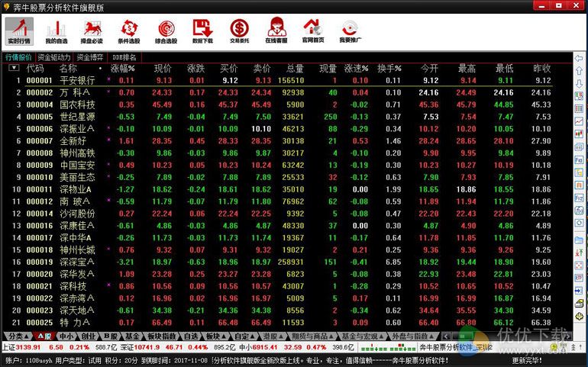Open 条件选股 conditional stock picker
The width and height of the screenshot is (588, 367).
click(x=129, y=31)
